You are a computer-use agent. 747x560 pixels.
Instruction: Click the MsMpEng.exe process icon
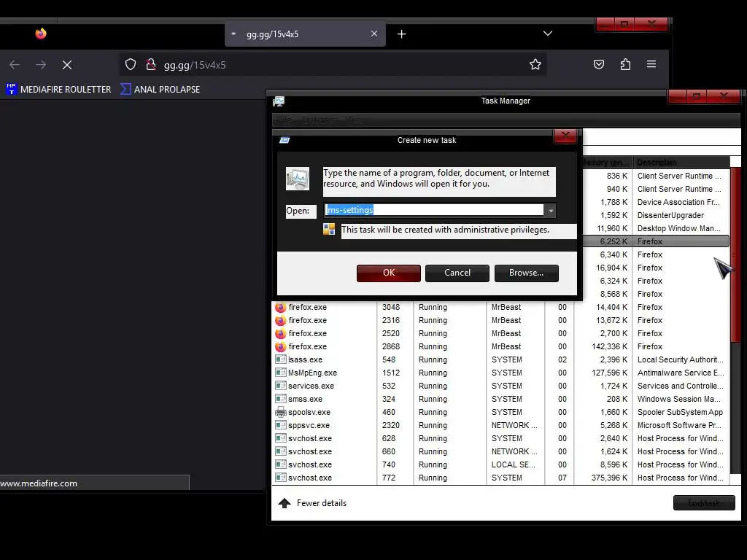[x=281, y=373]
